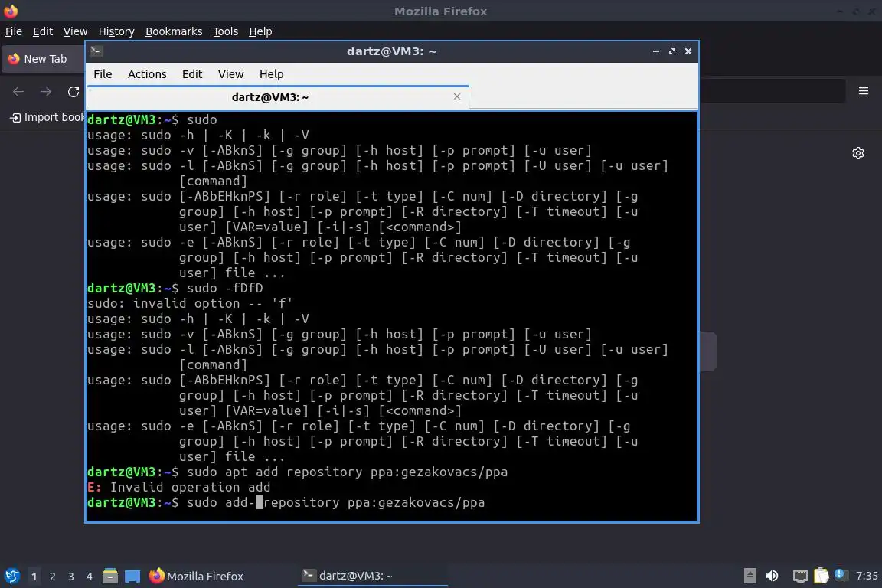Image resolution: width=882 pixels, height=588 pixels.
Task: Click the Firefox logo in title bar
Action: click(11, 11)
